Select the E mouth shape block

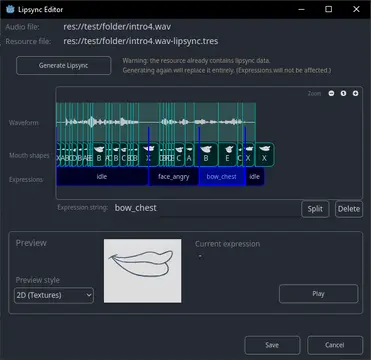pos(227,154)
